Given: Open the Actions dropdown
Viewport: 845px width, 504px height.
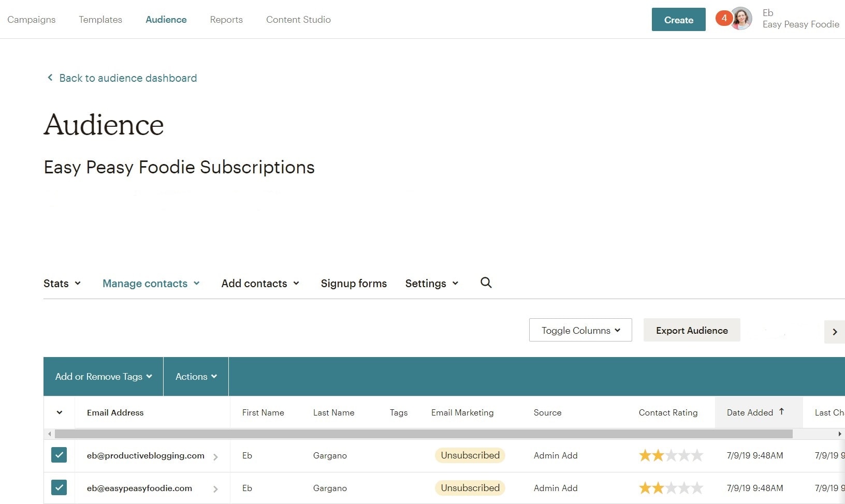Looking at the screenshot, I should (196, 377).
